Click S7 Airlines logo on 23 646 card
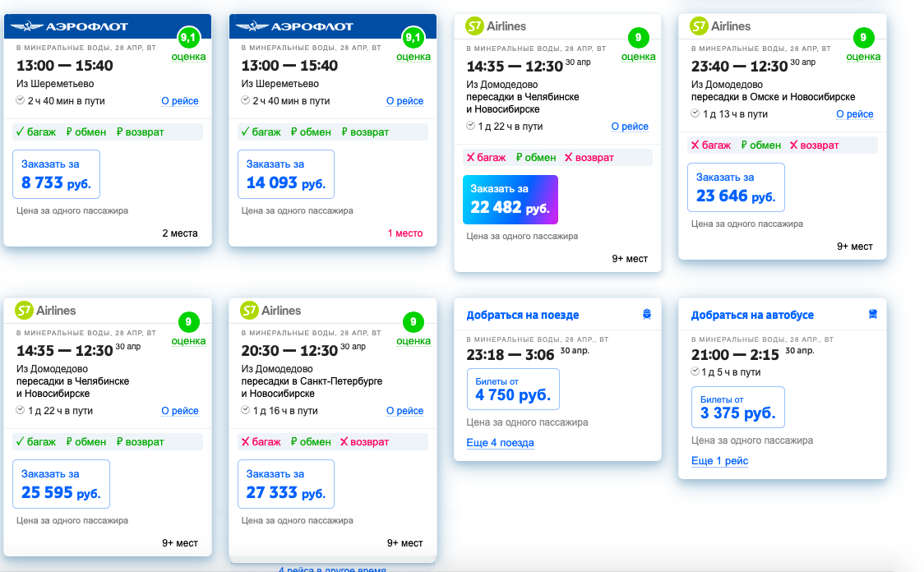The width and height of the screenshot is (924, 572). click(720, 26)
